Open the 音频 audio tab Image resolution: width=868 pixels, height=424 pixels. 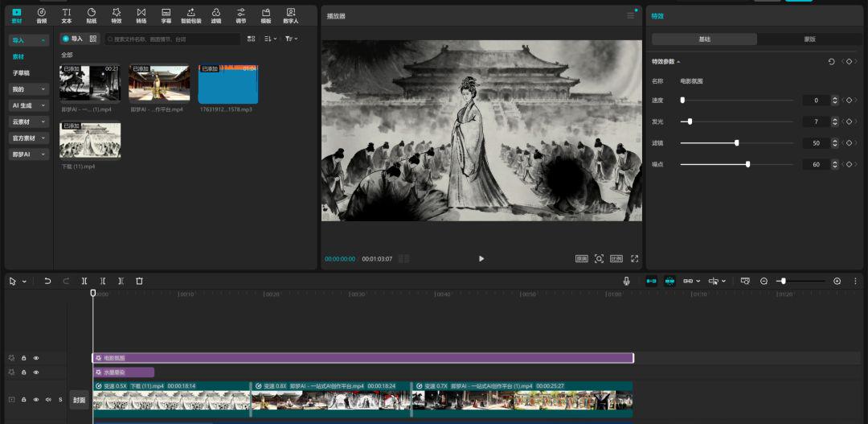point(42,15)
